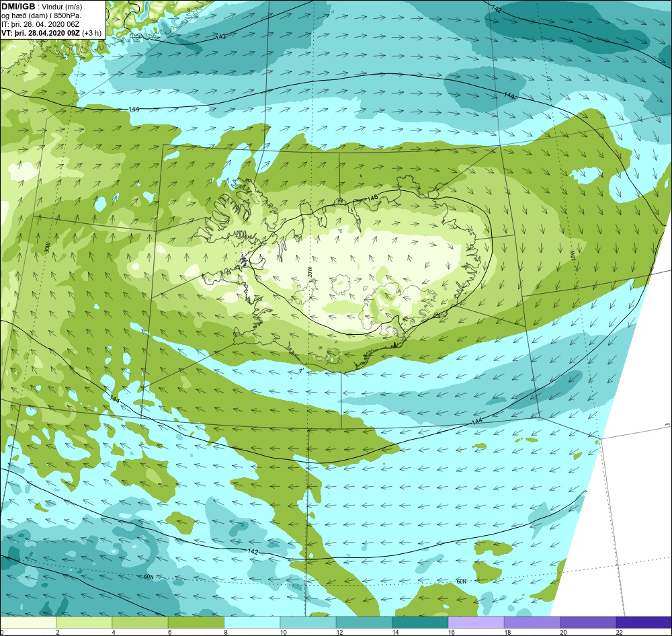Click the DMI/IGB title text
672x636 pixels.
(x=18, y=7)
